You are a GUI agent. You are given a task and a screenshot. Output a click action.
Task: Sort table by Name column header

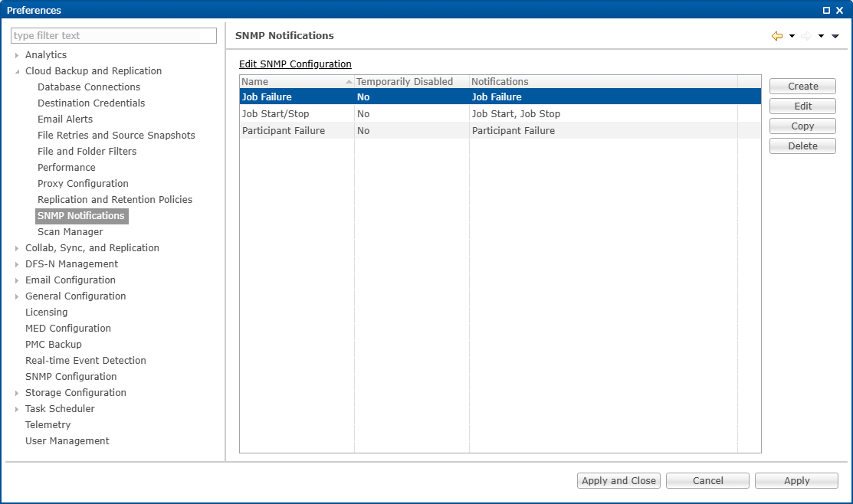[x=297, y=81]
